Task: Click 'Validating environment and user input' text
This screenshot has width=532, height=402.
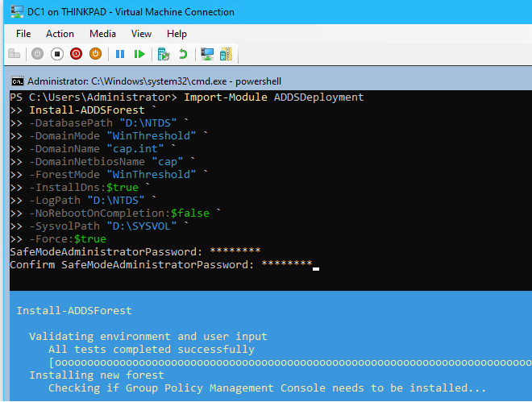Action: pyautogui.click(x=148, y=337)
